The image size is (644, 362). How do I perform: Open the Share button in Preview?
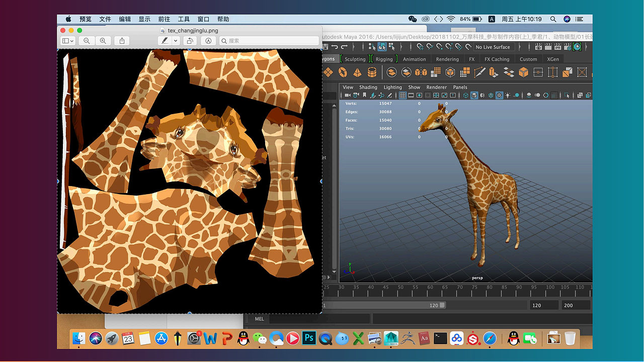click(x=122, y=41)
